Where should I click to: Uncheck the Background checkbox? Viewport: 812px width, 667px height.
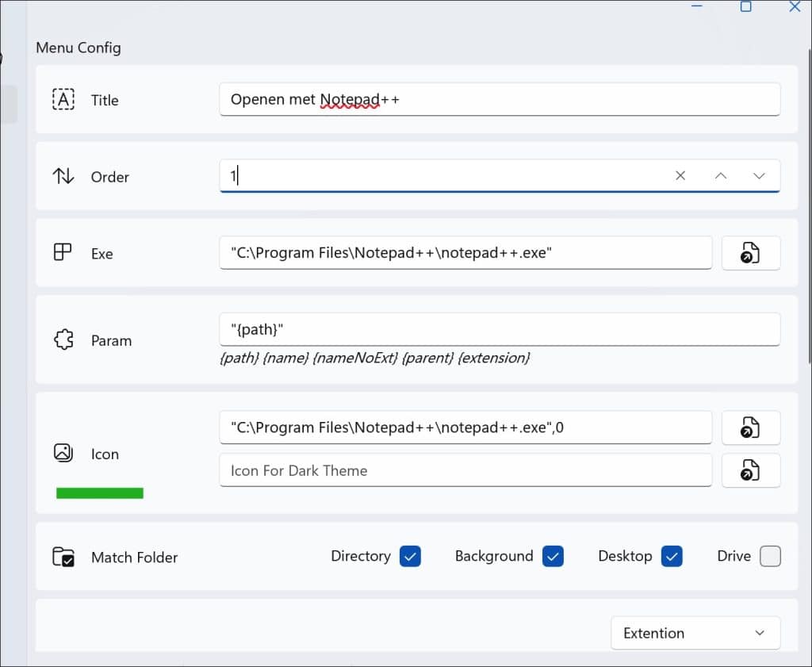tap(553, 556)
